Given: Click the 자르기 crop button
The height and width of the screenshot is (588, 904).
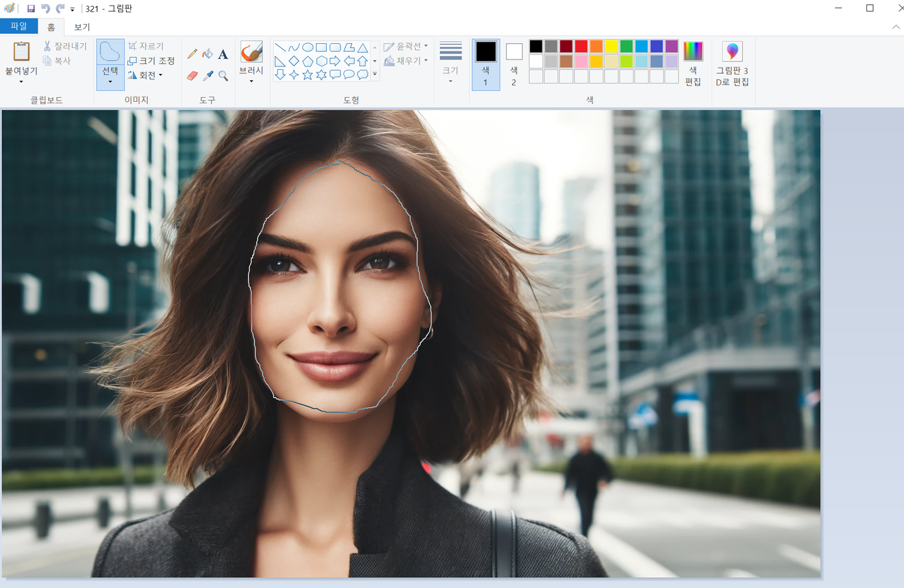Looking at the screenshot, I should pos(146,47).
